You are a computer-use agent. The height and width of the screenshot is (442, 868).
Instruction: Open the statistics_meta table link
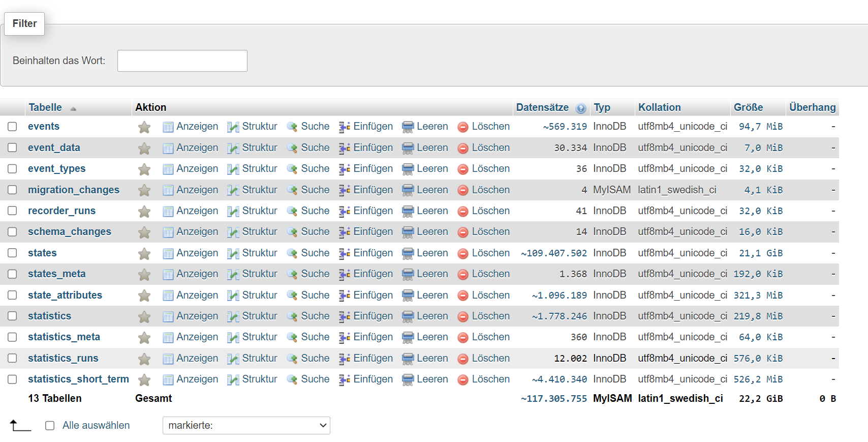(64, 337)
